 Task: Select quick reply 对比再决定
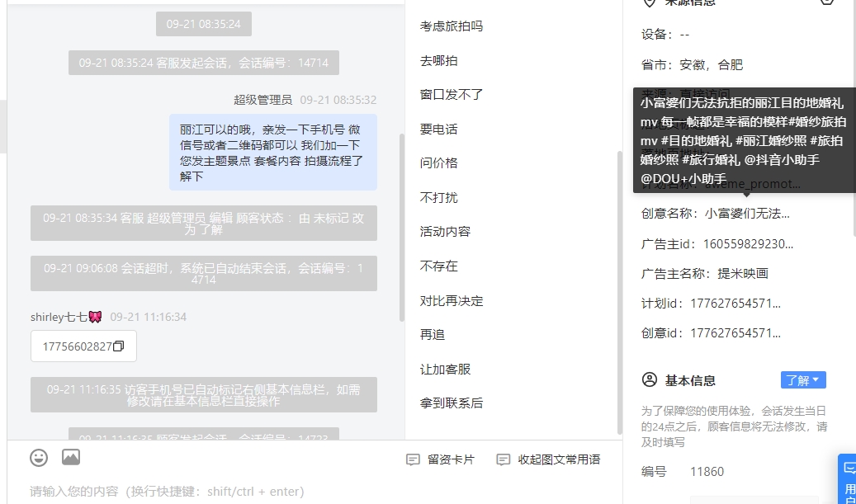[451, 301]
